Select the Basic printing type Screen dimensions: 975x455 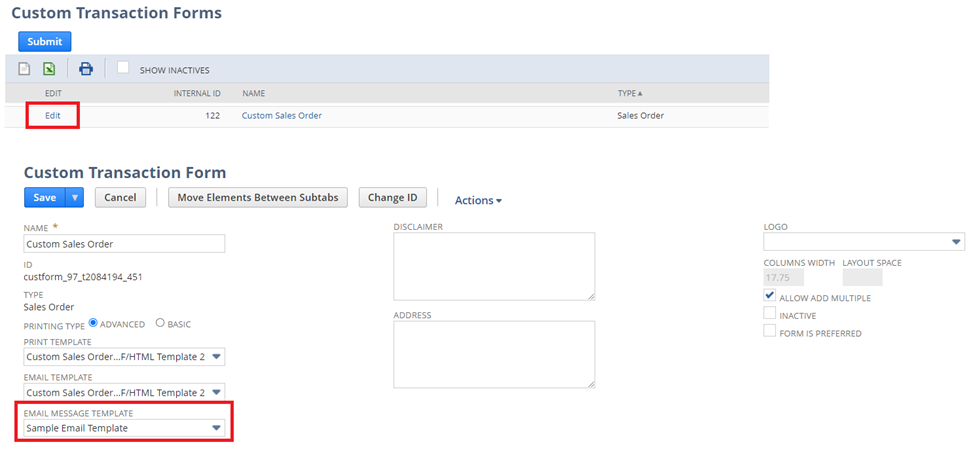coord(160,323)
